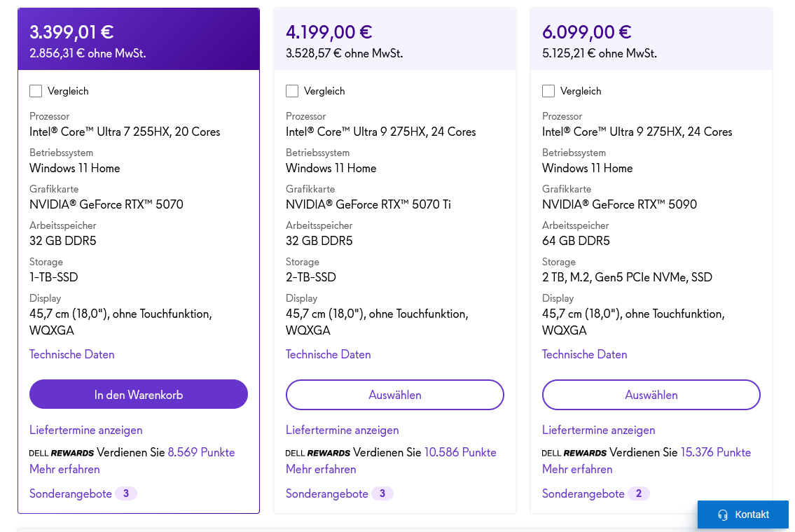This screenshot has height=532, width=795.
Task: Click the headset icon on Kontakt button
Action: click(x=723, y=515)
